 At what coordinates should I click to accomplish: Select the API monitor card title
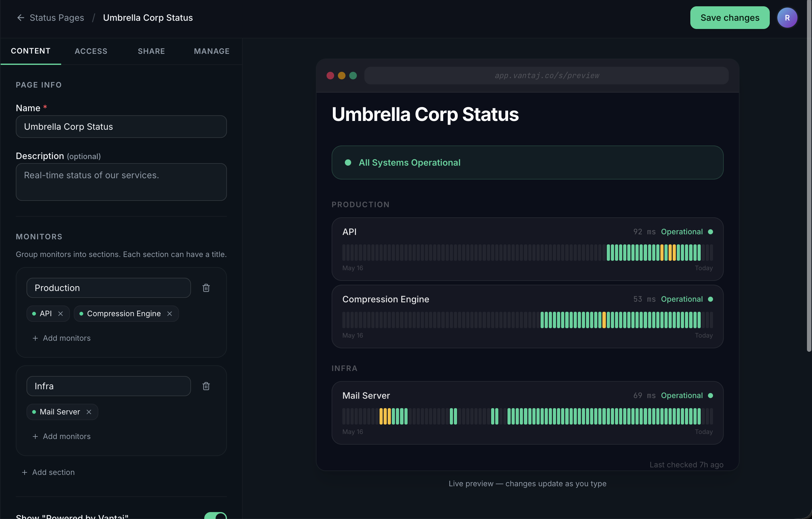(350, 232)
